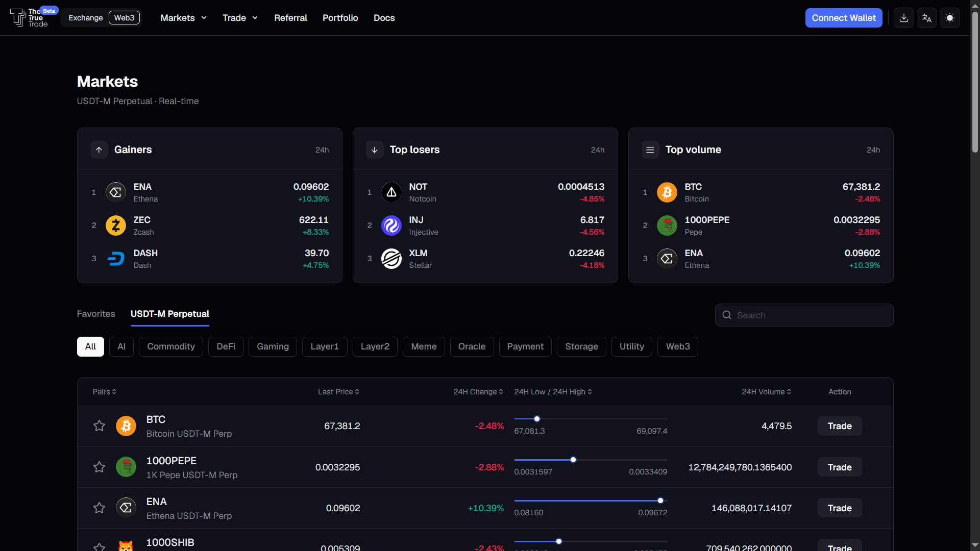Select the All category filter
The image size is (980, 551).
click(90, 346)
